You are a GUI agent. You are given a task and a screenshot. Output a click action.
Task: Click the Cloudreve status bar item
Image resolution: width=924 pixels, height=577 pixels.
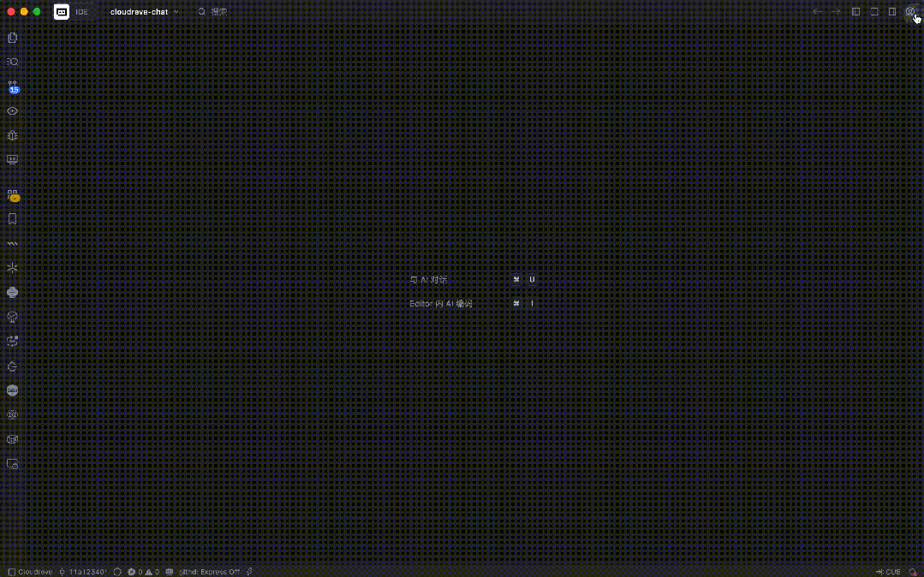(x=31, y=572)
